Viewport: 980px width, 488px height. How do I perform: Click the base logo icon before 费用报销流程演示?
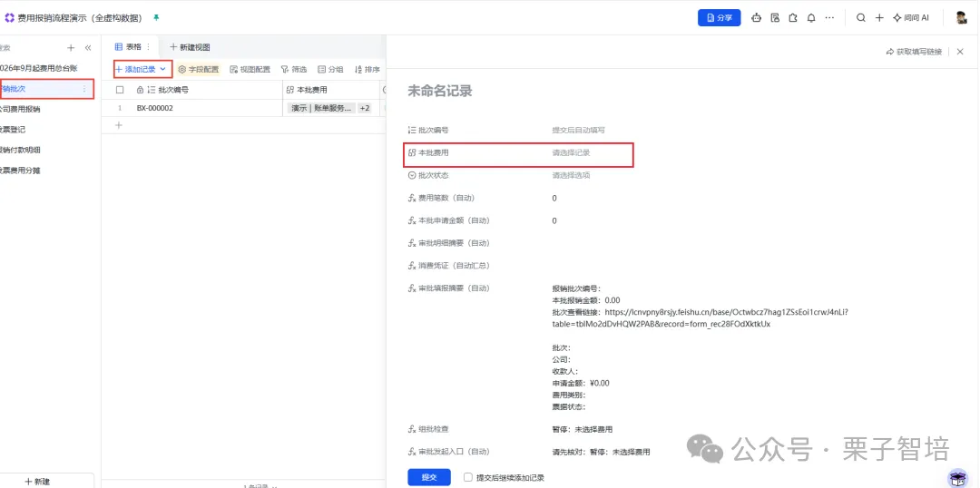9,17
